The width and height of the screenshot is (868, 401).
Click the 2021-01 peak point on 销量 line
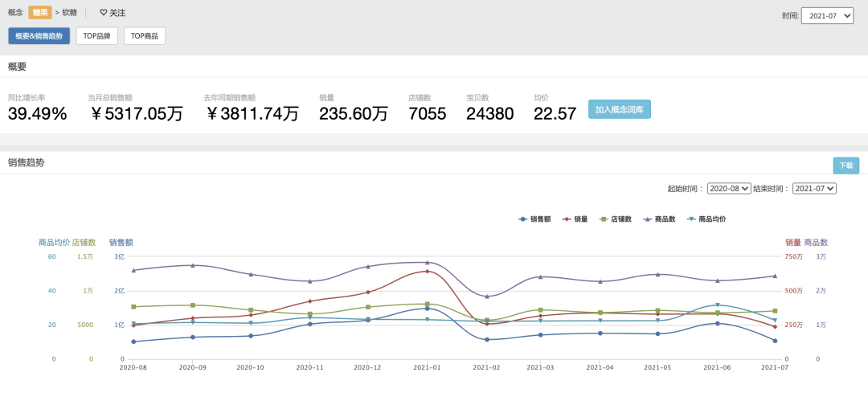pos(428,272)
